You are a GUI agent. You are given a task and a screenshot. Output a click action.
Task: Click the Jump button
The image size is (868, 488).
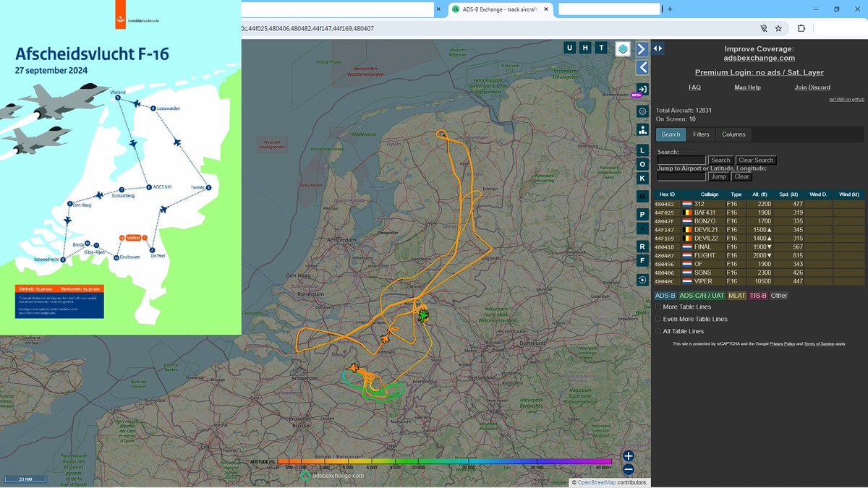tap(718, 176)
